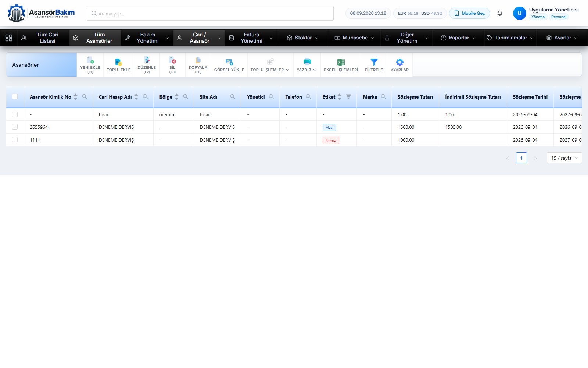588x368 pixels.
Task: Click the Mavi tag label
Action: coord(329,127)
